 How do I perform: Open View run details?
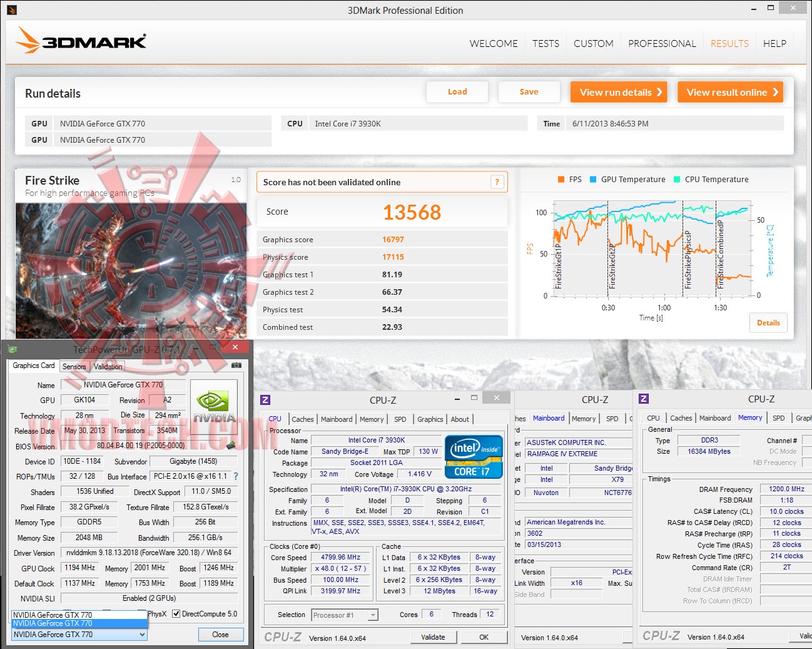(x=619, y=92)
